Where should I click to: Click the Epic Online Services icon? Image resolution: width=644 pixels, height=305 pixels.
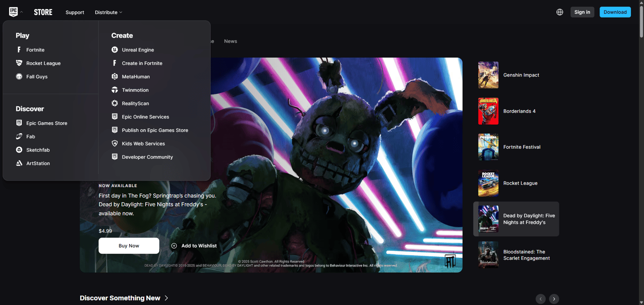pyautogui.click(x=114, y=117)
